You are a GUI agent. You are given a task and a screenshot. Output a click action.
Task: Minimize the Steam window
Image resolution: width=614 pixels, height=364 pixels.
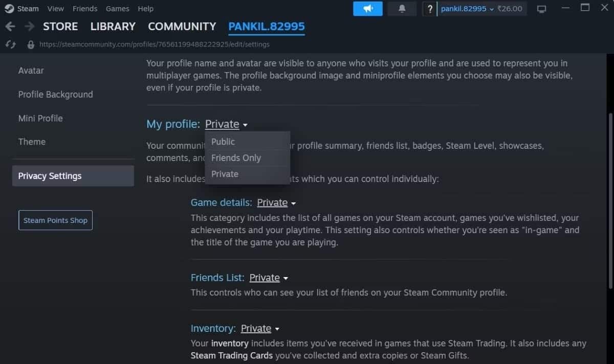click(565, 8)
